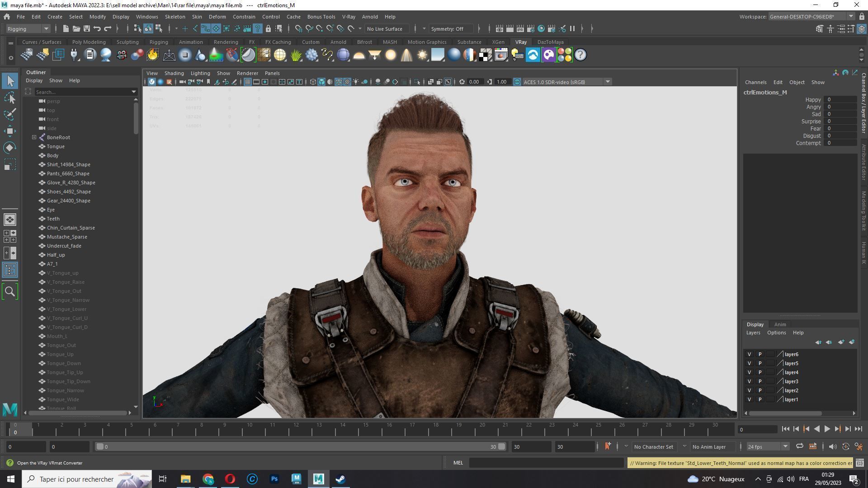Click the Play forwards button
Screen dimensions: 868x488
827,429
